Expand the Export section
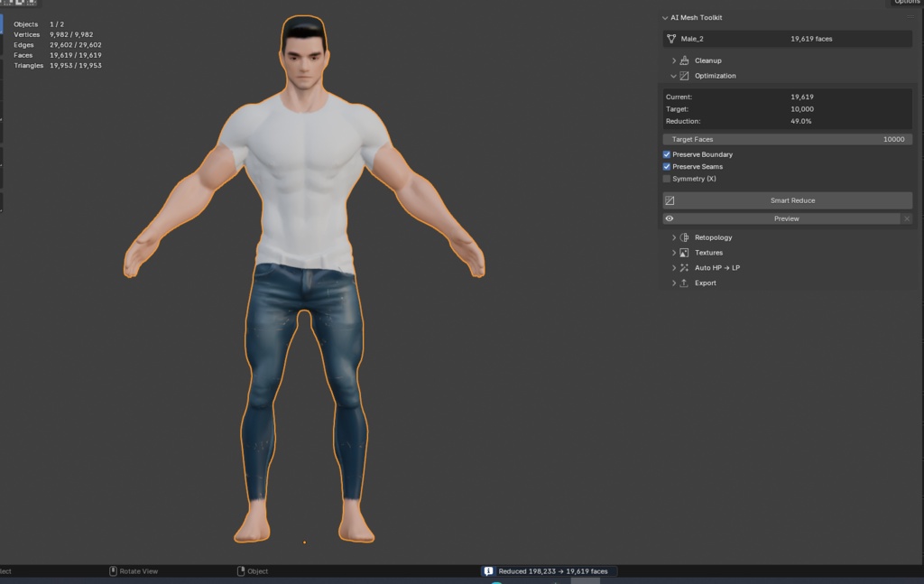The height and width of the screenshot is (584, 924). [674, 283]
